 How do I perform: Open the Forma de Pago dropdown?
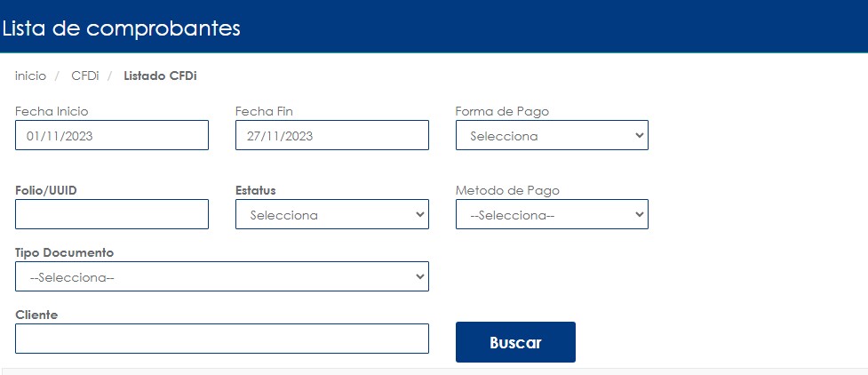tap(552, 136)
